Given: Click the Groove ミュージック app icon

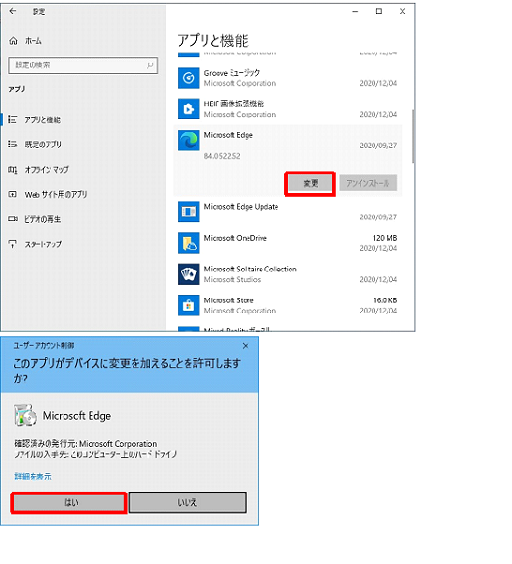Looking at the screenshot, I should [x=189, y=78].
